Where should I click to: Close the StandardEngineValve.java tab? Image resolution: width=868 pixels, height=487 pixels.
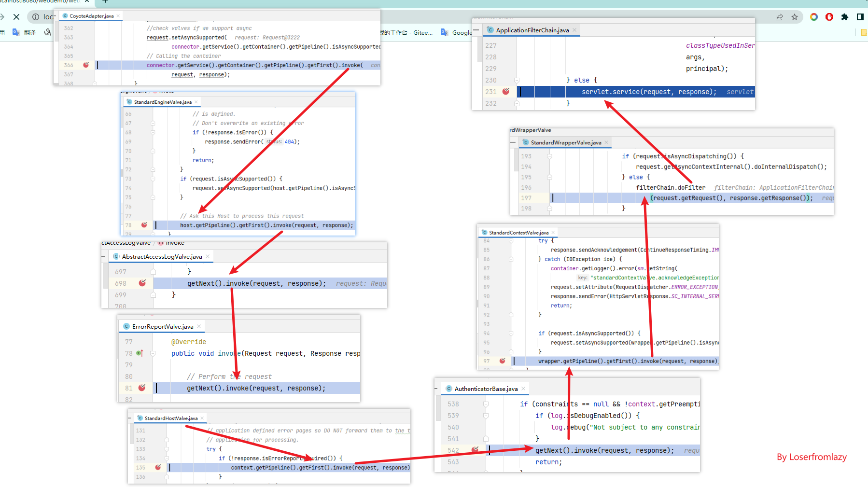click(x=196, y=102)
